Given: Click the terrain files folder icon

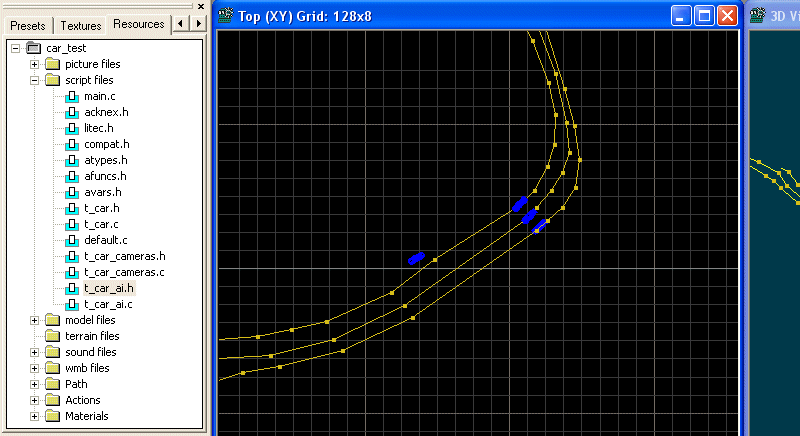Looking at the screenshot, I should [52, 336].
